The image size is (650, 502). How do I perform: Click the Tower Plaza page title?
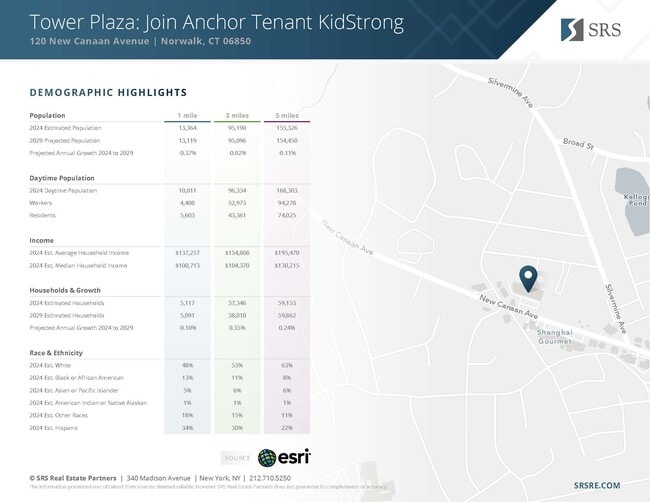(217, 21)
